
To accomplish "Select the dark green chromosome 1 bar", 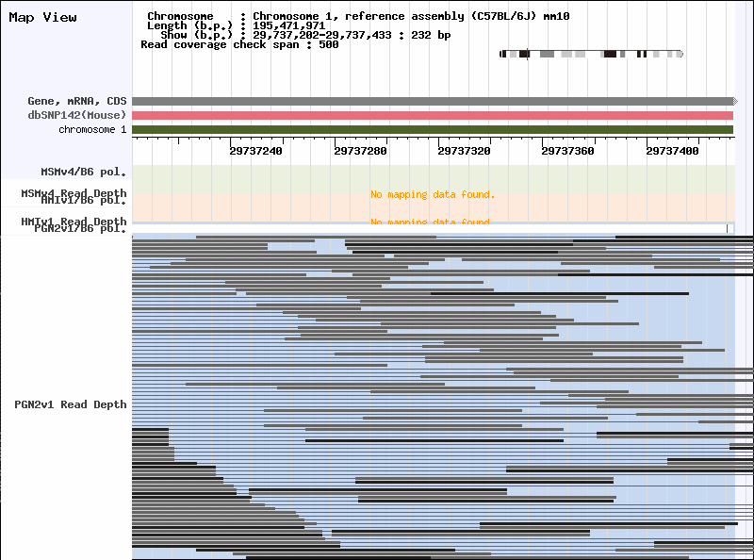I will [433, 130].
